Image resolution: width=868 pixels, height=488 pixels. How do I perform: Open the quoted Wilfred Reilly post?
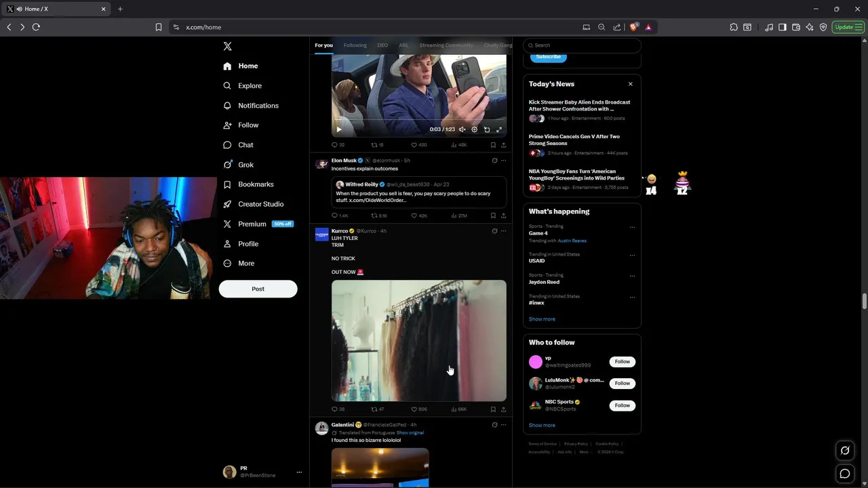click(x=418, y=192)
